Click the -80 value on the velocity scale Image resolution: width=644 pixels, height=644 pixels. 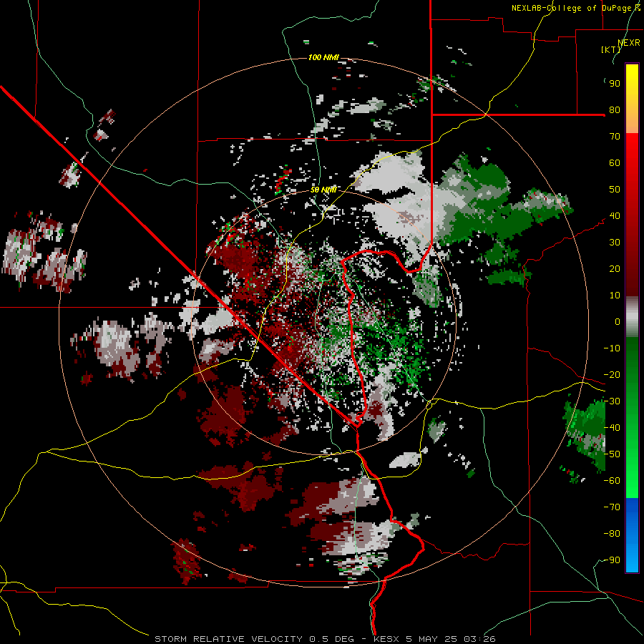[x=612, y=534]
